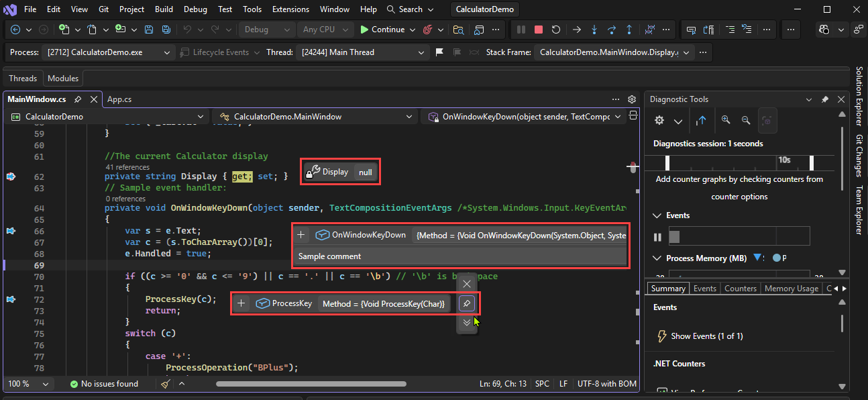The width and height of the screenshot is (868, 400).
Task: Click the LF line ending indicator
Action: pyautogui.click(x=563, y=384)
